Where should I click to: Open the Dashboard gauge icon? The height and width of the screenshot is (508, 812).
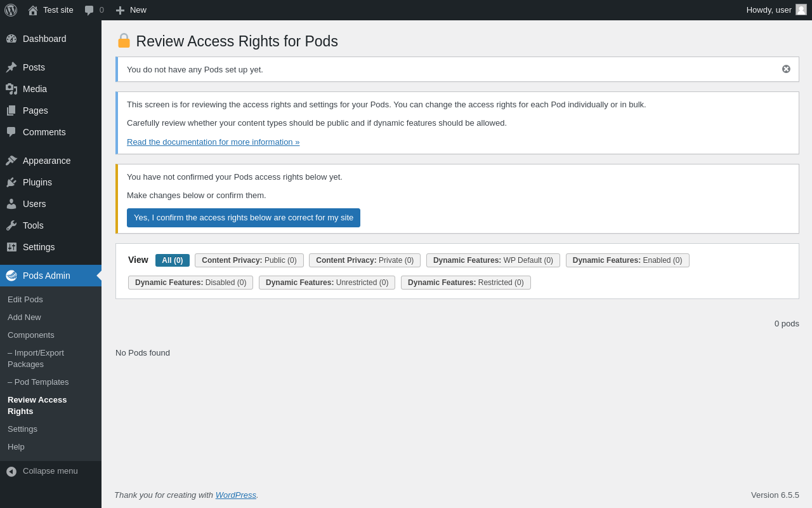[x=11, y=39]
